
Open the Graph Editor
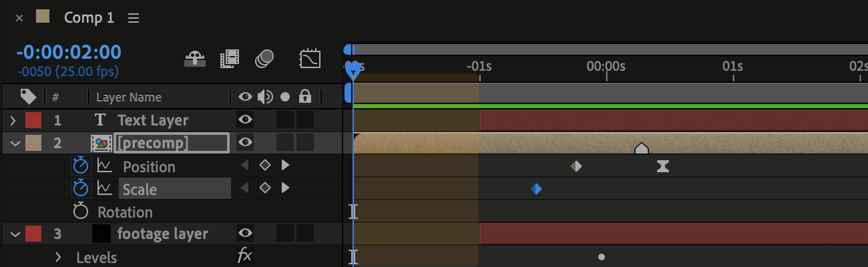pos(310,59)
